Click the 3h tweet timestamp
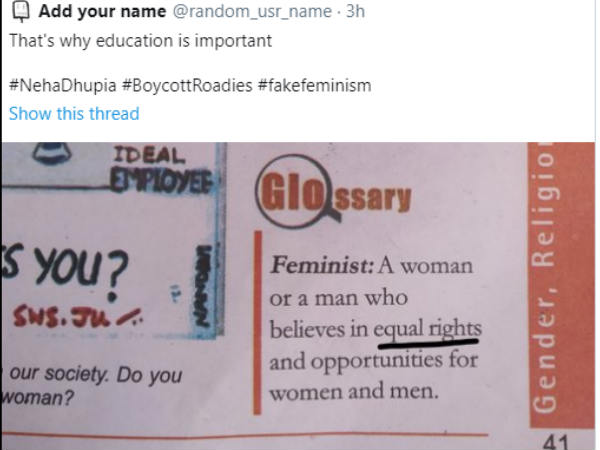The height and width of the screenshot is (450, 600). [355, 11]
